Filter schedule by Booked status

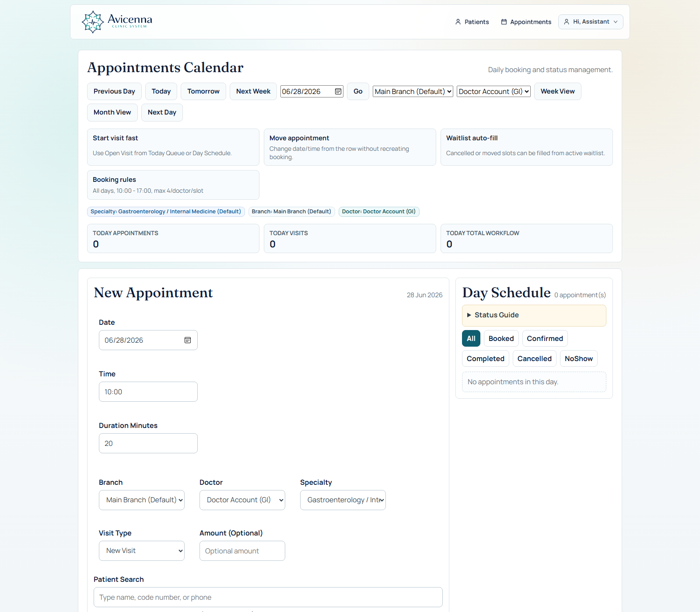coord(501,339)
